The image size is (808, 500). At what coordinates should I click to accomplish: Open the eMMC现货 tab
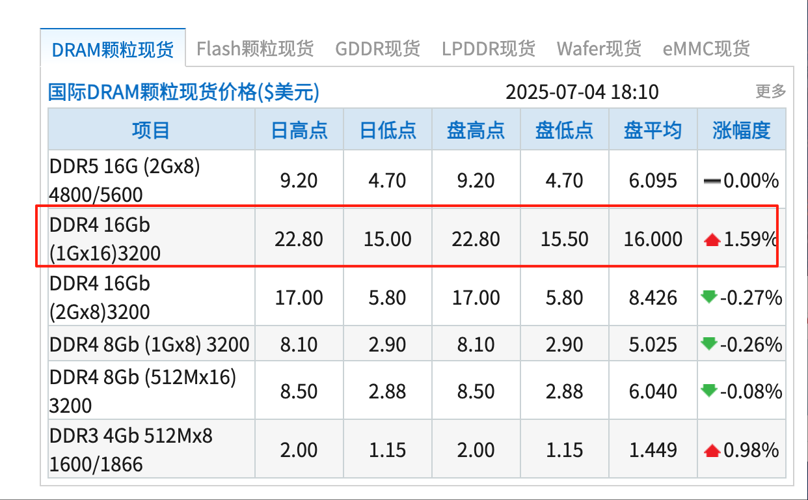pos(706,48)
